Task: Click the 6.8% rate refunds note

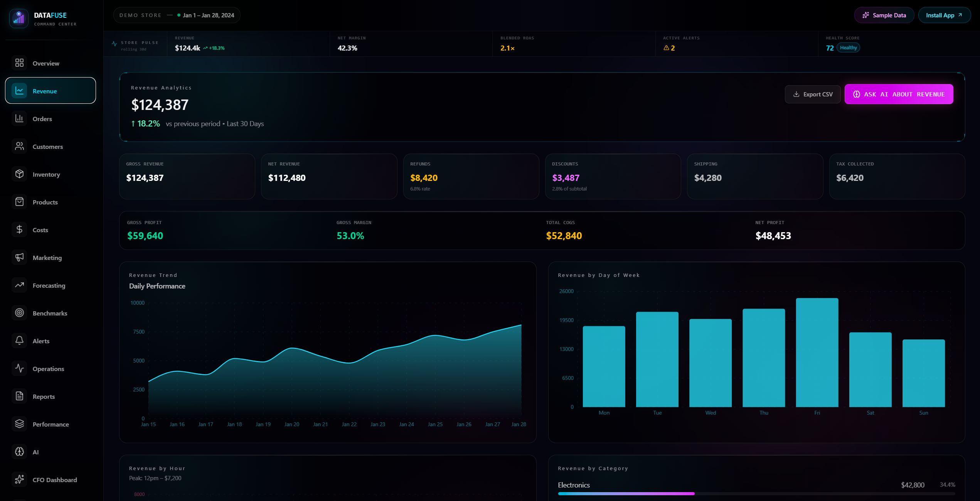Action: click(x=420, y=189)
